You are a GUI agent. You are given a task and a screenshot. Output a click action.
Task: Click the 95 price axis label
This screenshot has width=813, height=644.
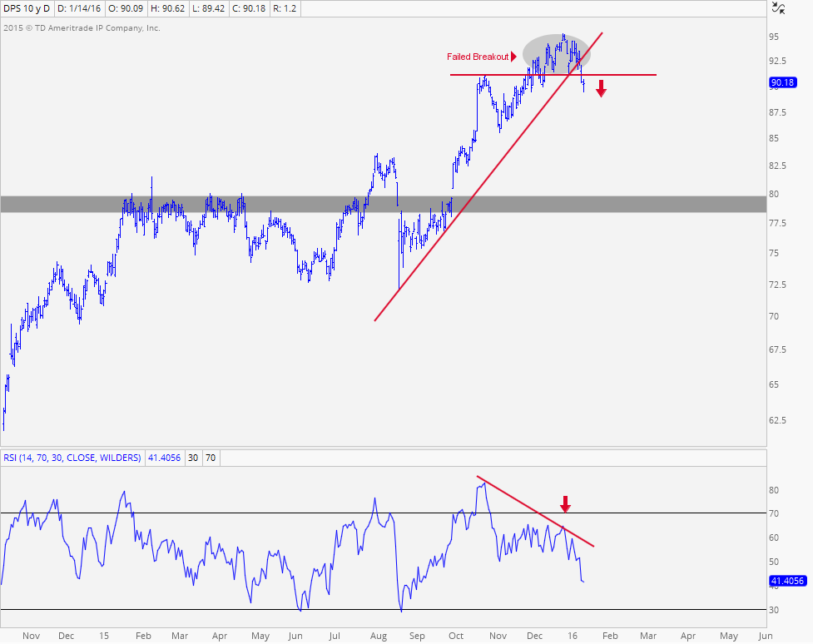[774, 37]
